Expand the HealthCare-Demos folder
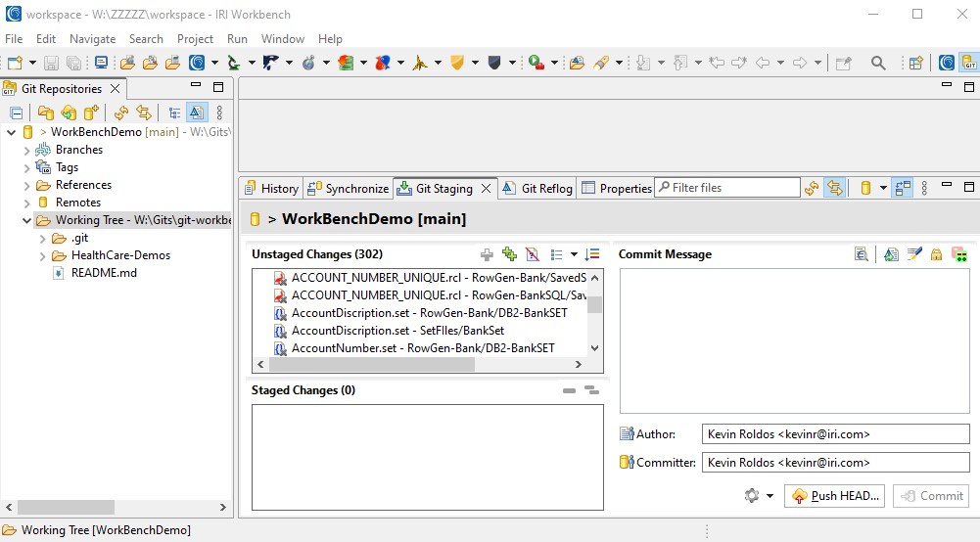 click(42, 256)
